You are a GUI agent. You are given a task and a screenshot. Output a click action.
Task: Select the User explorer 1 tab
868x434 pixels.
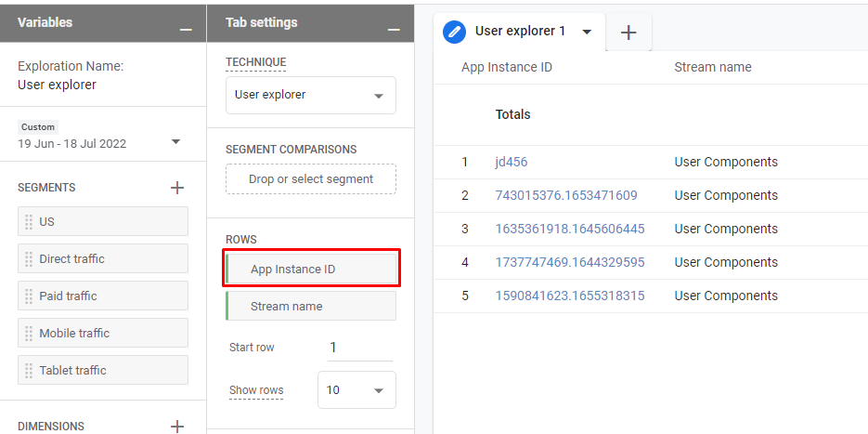coord(520,32)
